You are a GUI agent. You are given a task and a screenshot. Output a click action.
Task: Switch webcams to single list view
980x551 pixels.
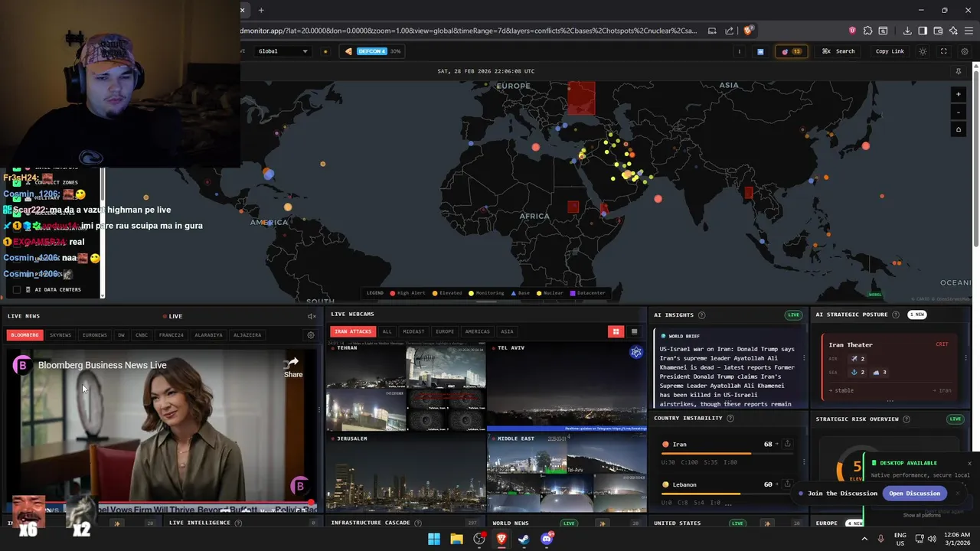point(634,331)
